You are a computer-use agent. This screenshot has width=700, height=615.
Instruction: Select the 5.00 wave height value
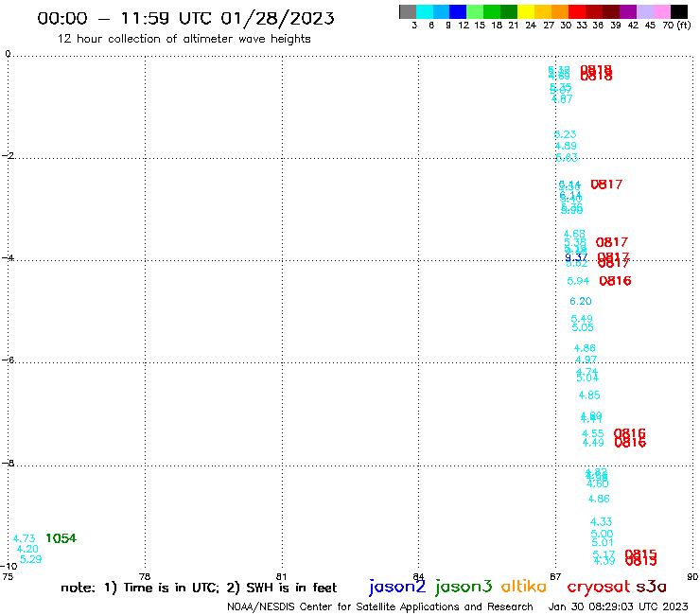click(602, 535)
